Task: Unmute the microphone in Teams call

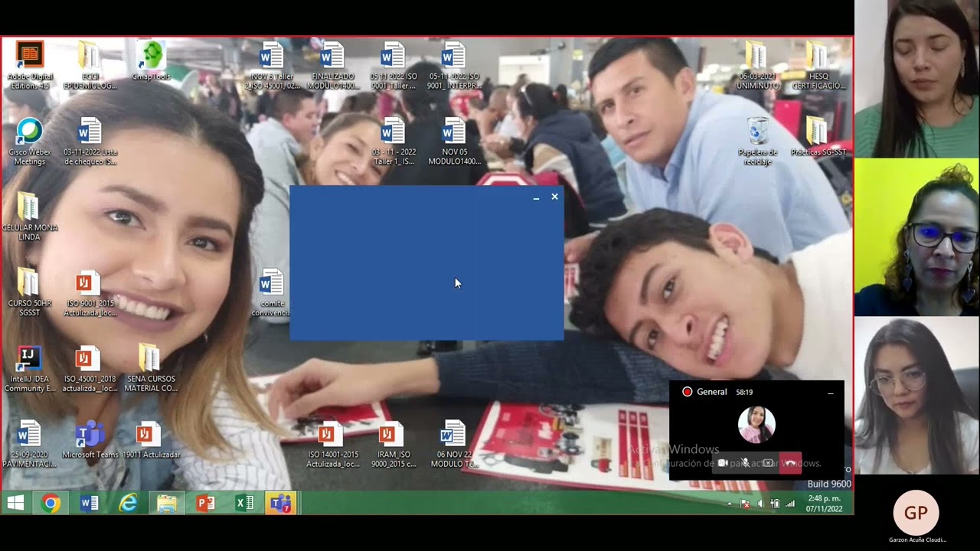Action: (745, 463)
